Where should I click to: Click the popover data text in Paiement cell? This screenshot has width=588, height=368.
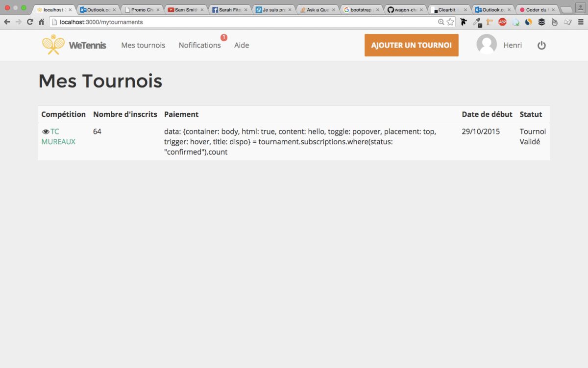point(300,142)
